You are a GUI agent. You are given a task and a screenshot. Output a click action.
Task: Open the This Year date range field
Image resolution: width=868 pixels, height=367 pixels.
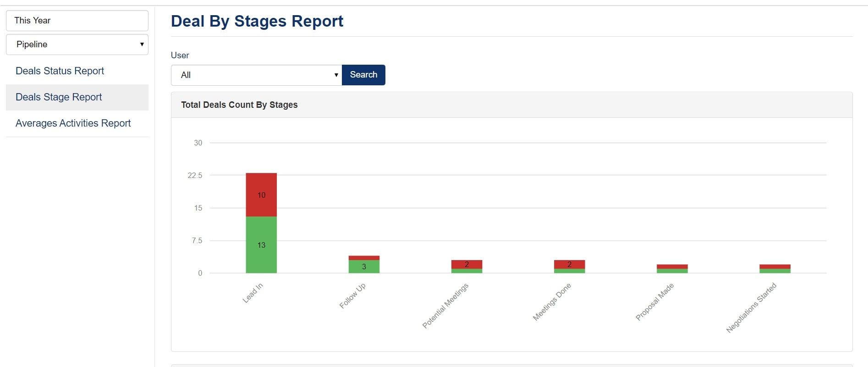tap(77, 21)
